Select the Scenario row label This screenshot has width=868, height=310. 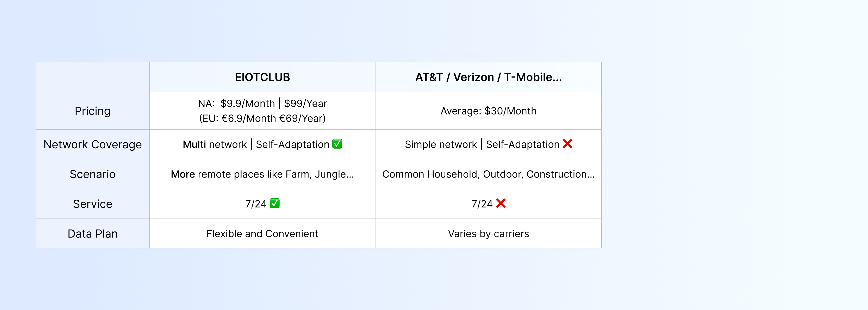pyautogui.click(x=93, y=174)
